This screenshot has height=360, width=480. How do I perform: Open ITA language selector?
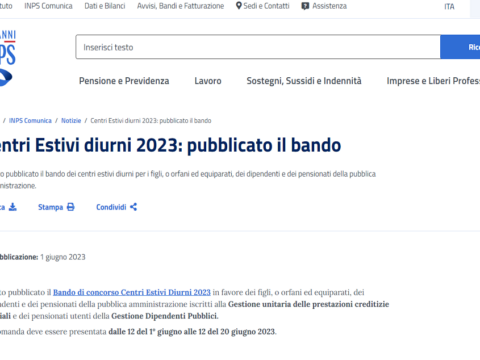pos(449,7)
